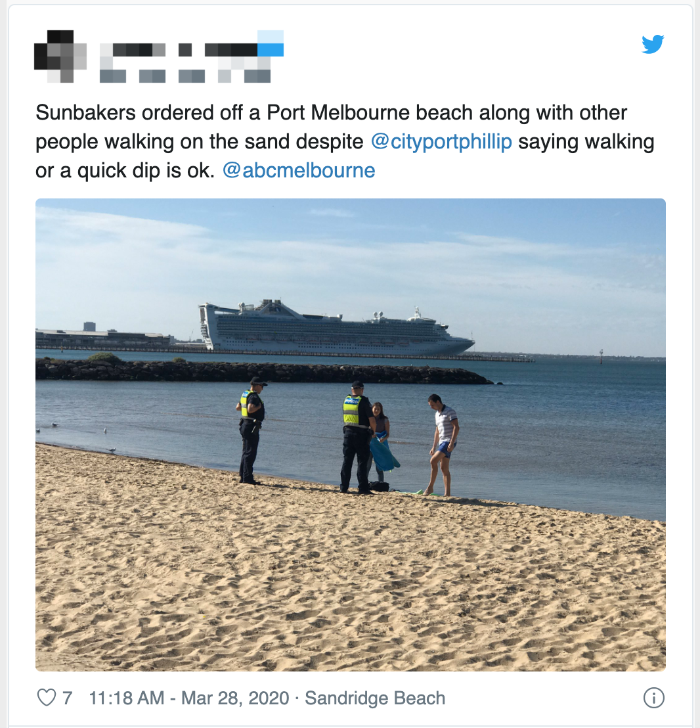Open the @abcmelbourne mention

click(x=299, y=170)
